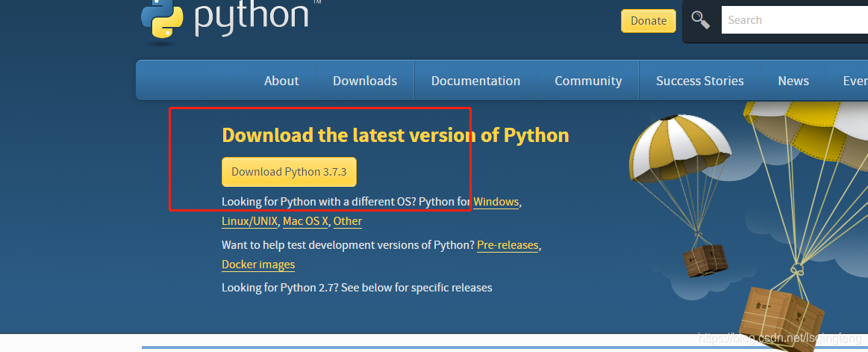Open the News menu

point(793,81)
